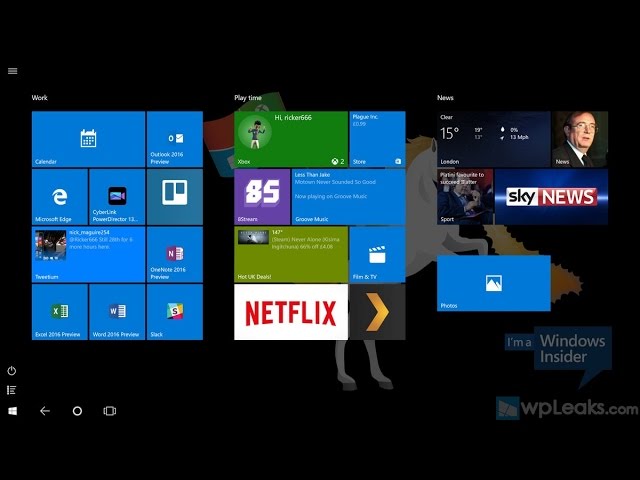Open the News tile with man's photo
The height and width of the screenshot is (480, 640).
580,139
